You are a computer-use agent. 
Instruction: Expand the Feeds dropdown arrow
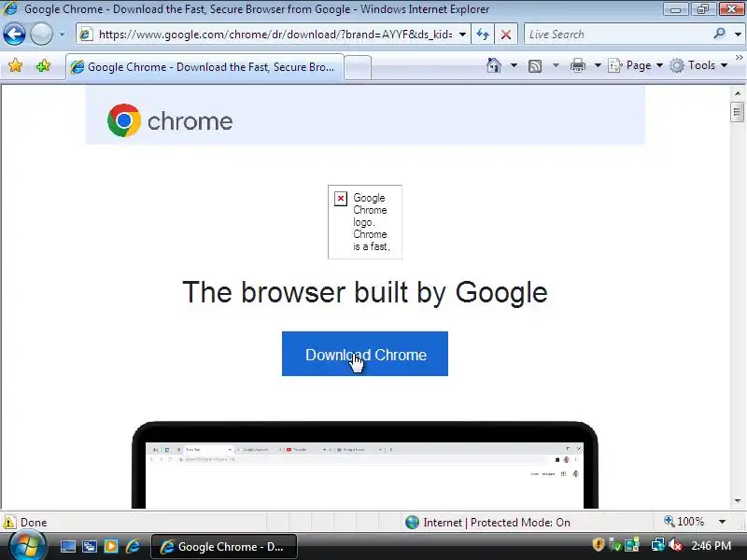click(556, 65)
